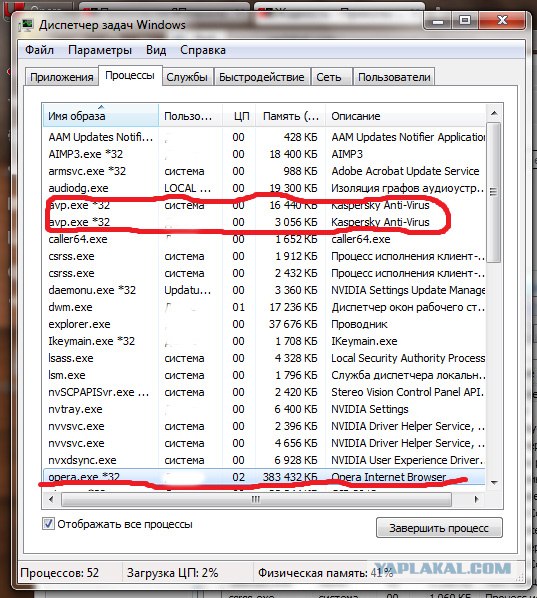537x598 pixels.
Task: Click the vertical scrollbar up arrow
Action: pyautogui.click(x=494, y=113)
